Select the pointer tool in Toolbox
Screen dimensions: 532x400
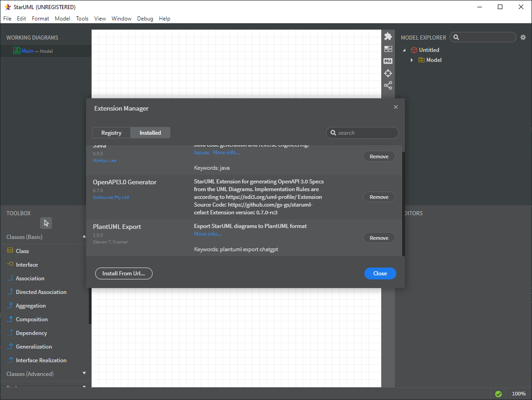46,223
